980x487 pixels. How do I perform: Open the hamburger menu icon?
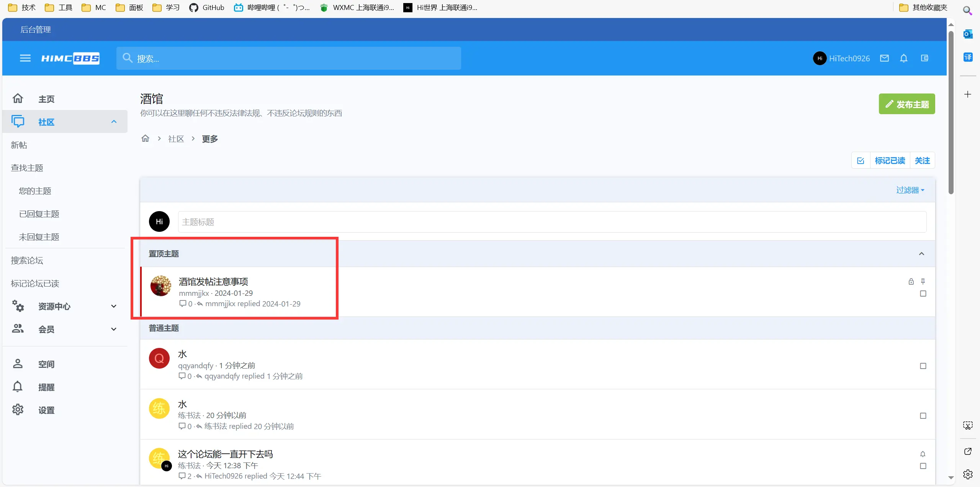point(25,58)
